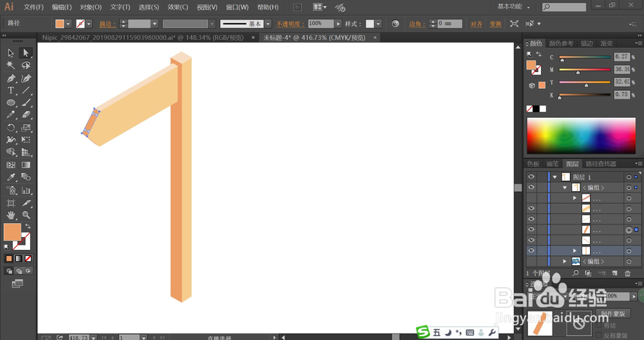Enable the 剪切 checkbox
Viewport: 644px width, 340px height.
(x=598, y=326)
